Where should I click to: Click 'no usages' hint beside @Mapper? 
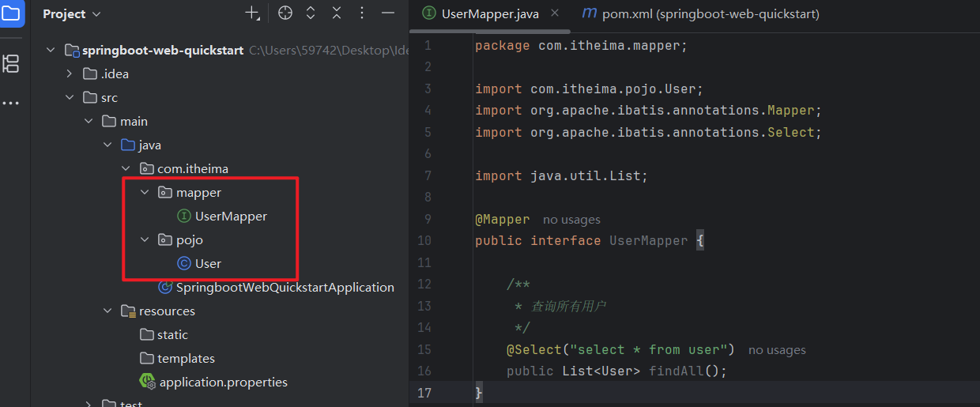click(x=571, y=220)
